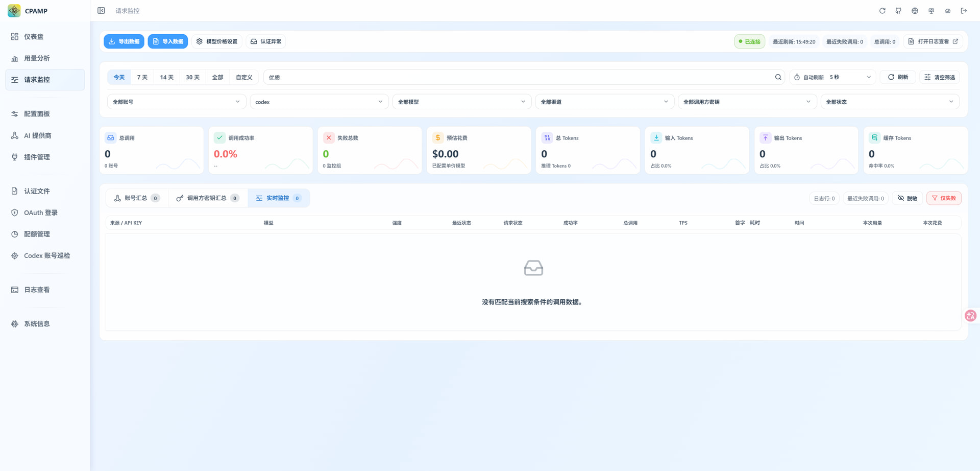Click the top bar reload icon
This screenshot has width=980, height=471.
coord(882,11)
